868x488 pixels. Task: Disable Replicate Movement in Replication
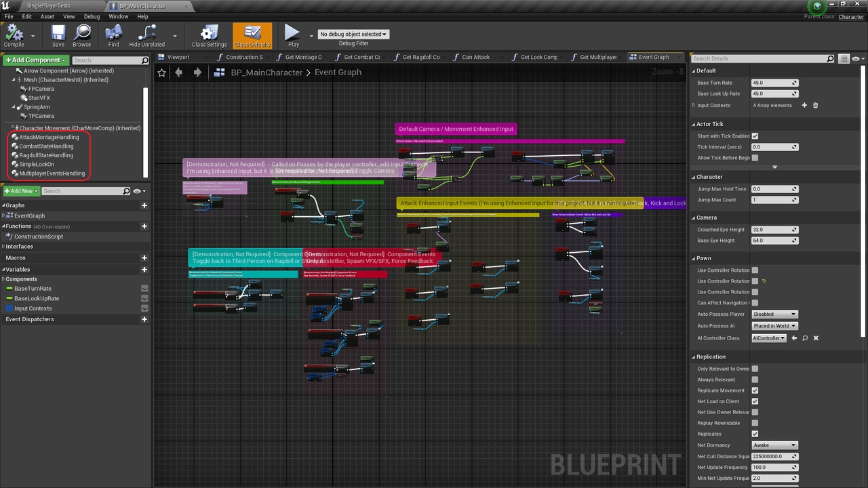point(755,390)
